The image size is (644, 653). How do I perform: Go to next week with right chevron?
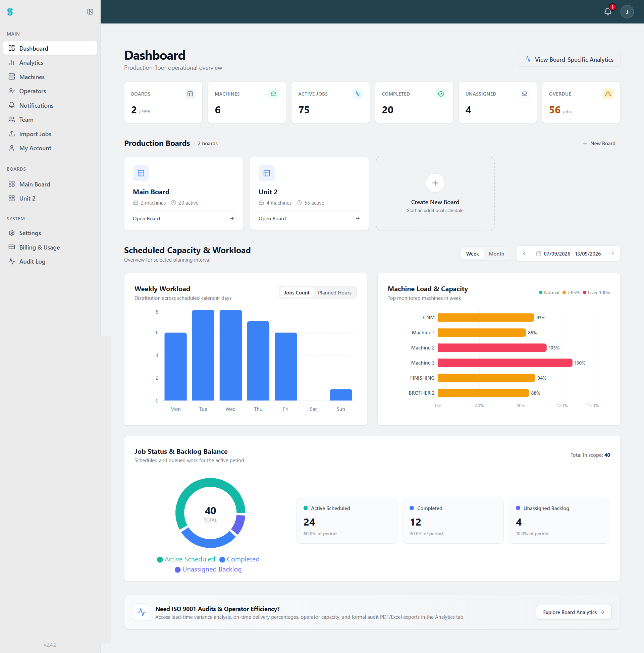612,254
